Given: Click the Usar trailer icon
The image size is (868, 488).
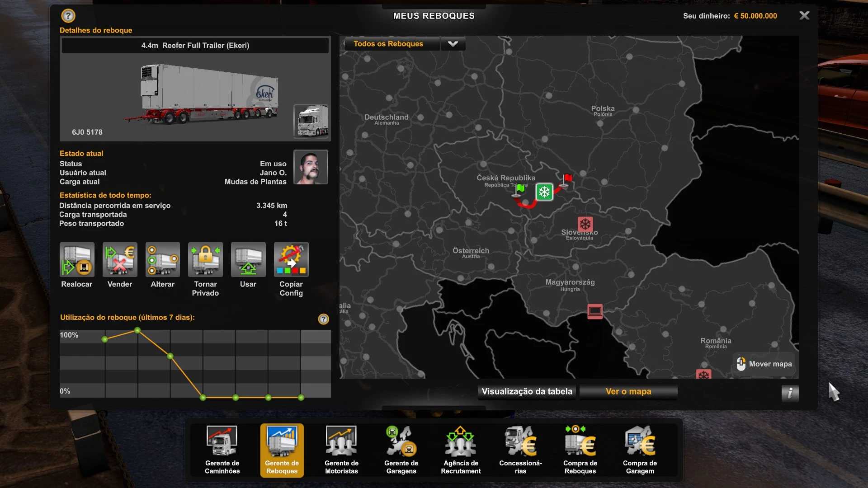Looking at the screenshot, I should tap(248, 260).
